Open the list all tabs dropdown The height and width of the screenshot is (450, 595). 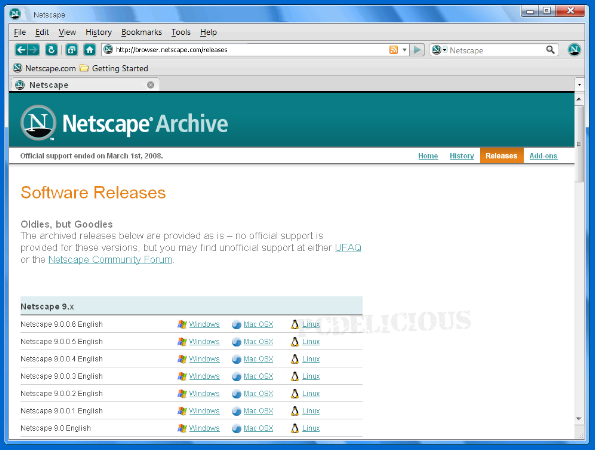tap(579, 85)
